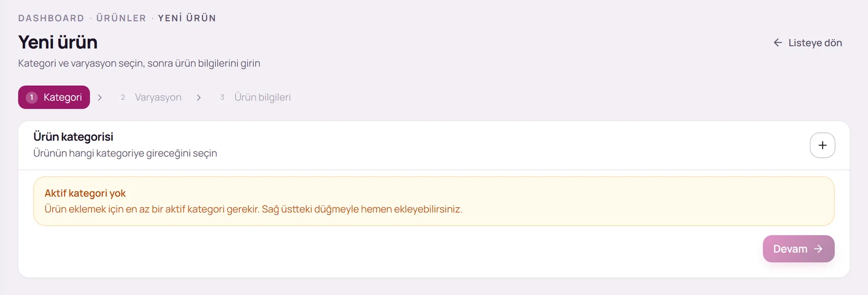Viewport: 868px width, 295px height.
Task: Click the Ürün kategorisi section heading
Action: (x=73, y=137)
